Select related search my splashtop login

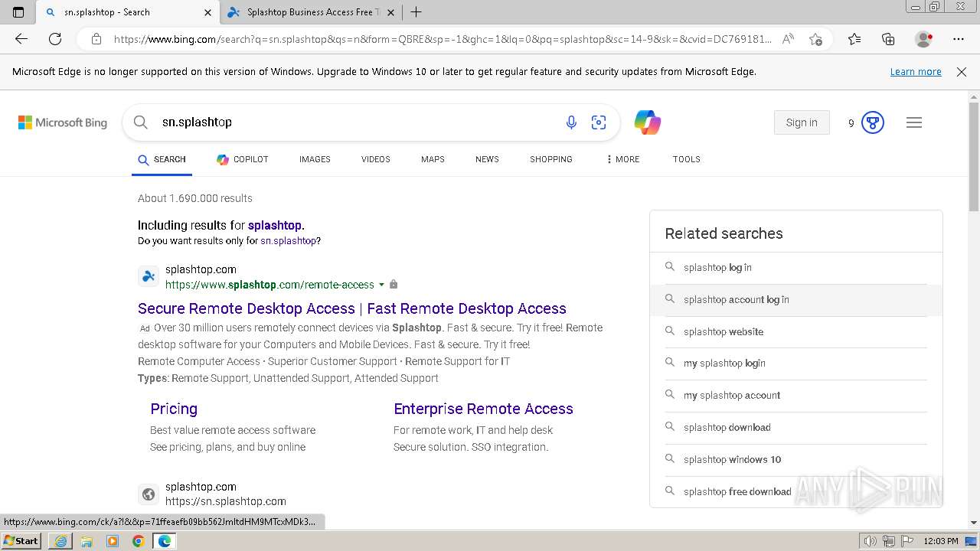point(795,364)
